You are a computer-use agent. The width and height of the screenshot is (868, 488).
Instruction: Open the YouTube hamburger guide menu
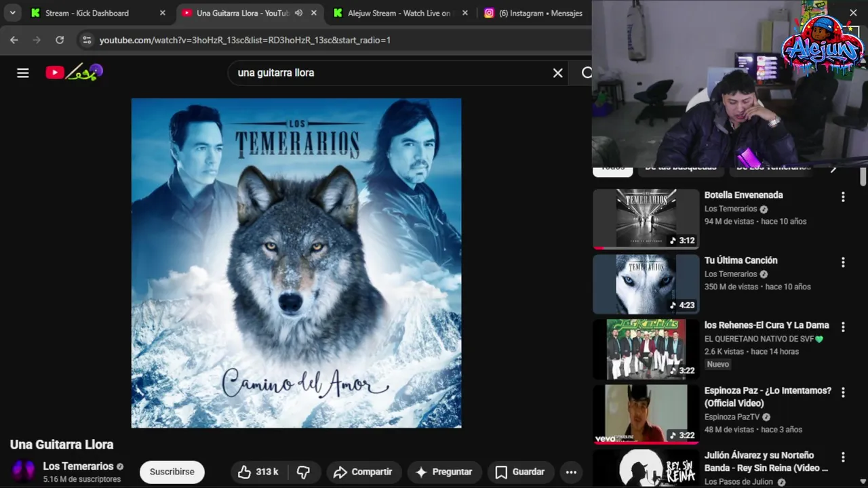coord(23,73)
